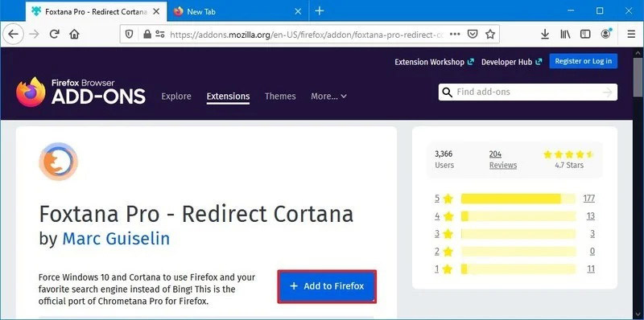Open the Firefox account icon
The image size is (644, 320).
[606, 34]
